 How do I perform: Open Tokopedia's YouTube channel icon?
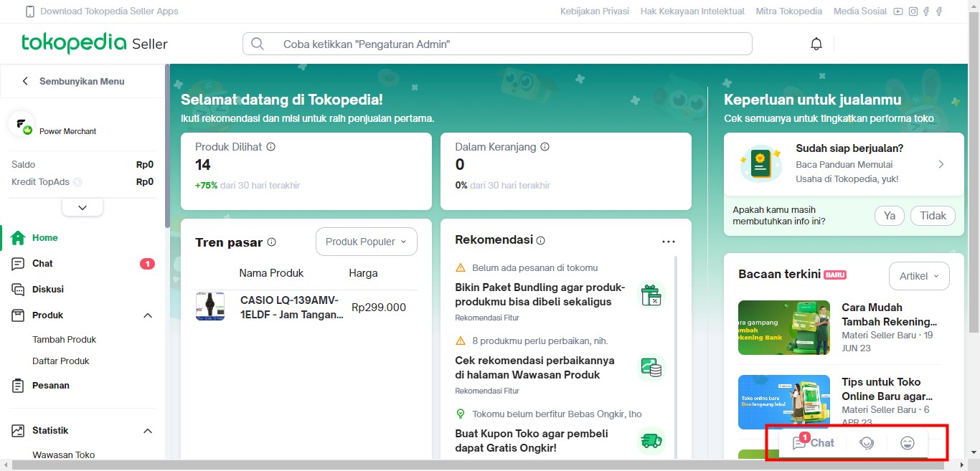pos(899,11)
